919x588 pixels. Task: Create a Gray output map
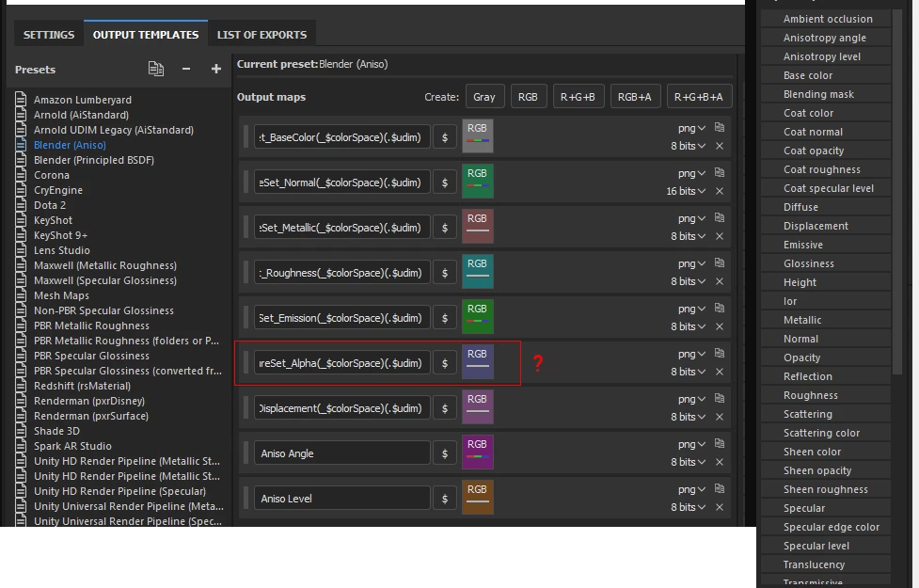484,97
